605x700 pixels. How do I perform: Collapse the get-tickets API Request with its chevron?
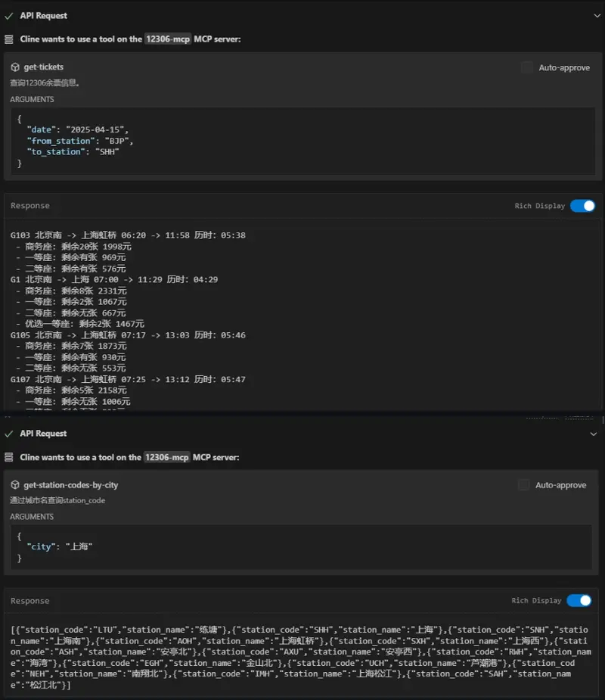(597, 16)
